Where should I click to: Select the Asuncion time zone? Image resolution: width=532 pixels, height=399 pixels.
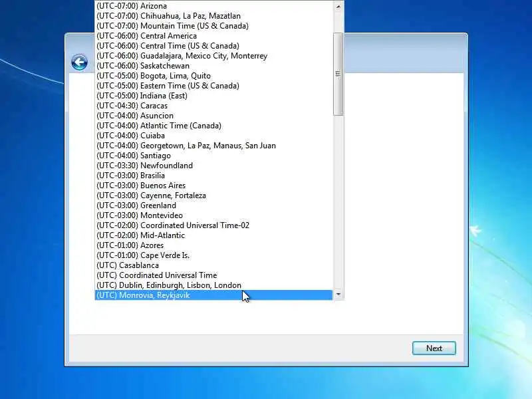coord(213,116)
